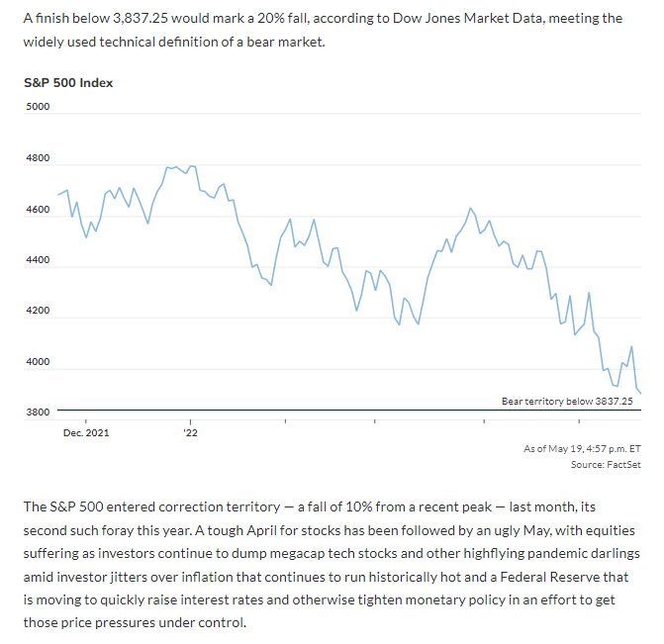This screenshot has height=644, width=664.
Task: Click the "As of May 19, 4:57 p.m. ET" timestamp
Action: coord(582,449)
